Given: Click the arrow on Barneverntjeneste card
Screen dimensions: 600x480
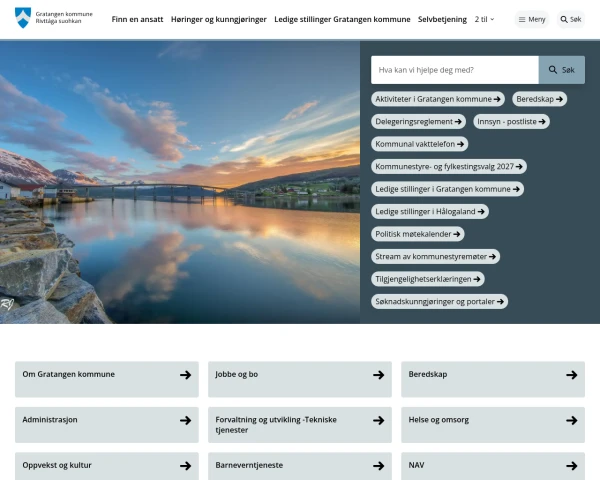Looking at the screenshot, I should [x=379, y=466].
